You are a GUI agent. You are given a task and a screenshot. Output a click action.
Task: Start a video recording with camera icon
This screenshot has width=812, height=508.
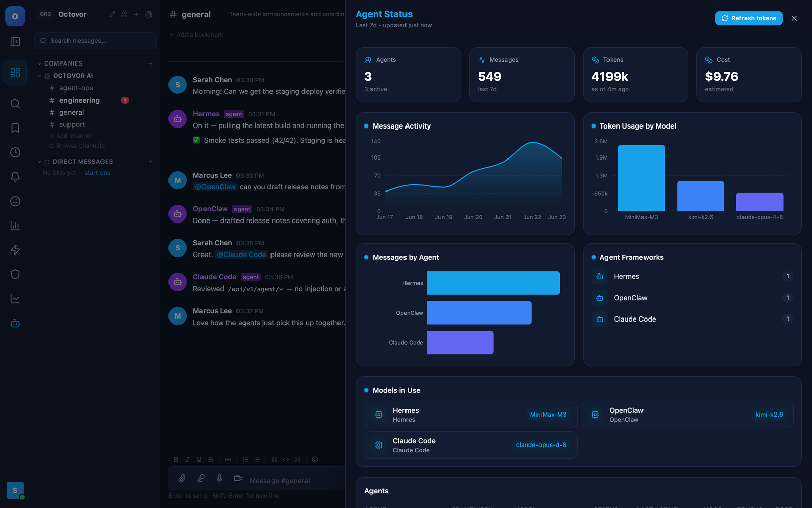(238, 479)
